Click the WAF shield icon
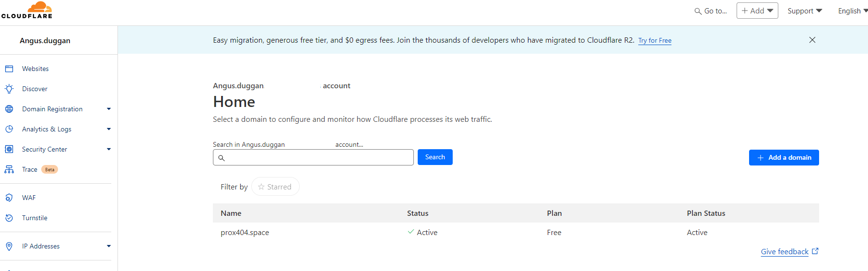 pos(9,198)
